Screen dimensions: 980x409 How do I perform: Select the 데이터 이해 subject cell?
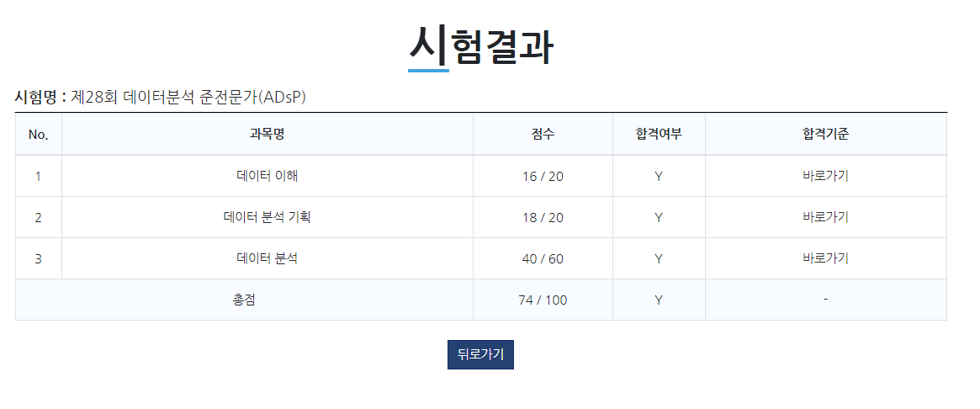click(x=268, y=176)
